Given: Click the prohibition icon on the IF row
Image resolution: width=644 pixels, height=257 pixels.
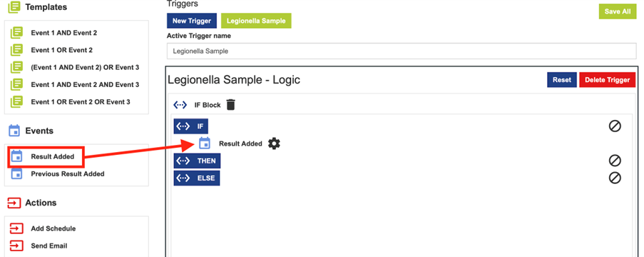Looking at the screenshot, I should point(615,126).
